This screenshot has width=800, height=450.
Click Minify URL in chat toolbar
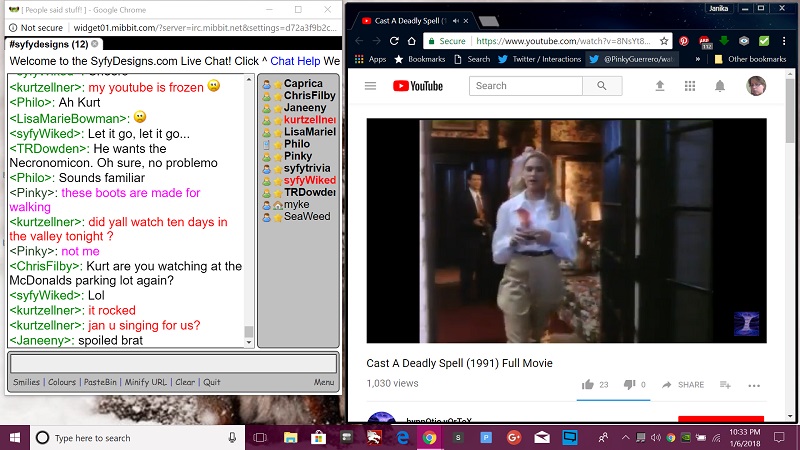pos(145,382)
